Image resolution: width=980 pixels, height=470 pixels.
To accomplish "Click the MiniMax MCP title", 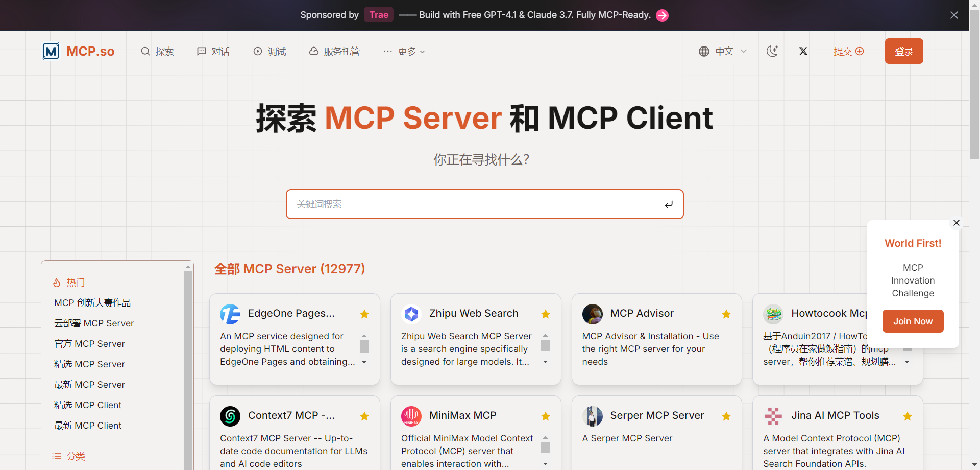I will coord(462,415).
